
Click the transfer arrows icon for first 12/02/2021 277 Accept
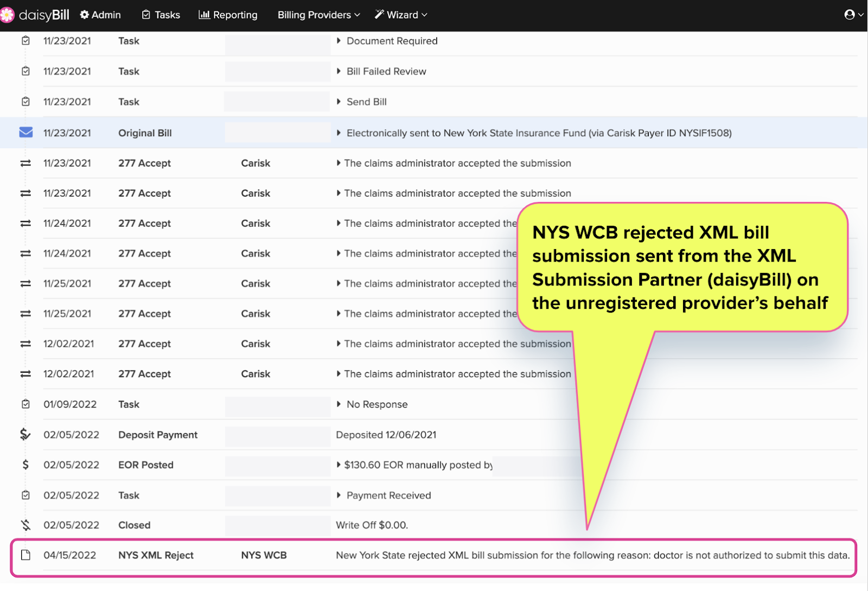tap(25, 344)
